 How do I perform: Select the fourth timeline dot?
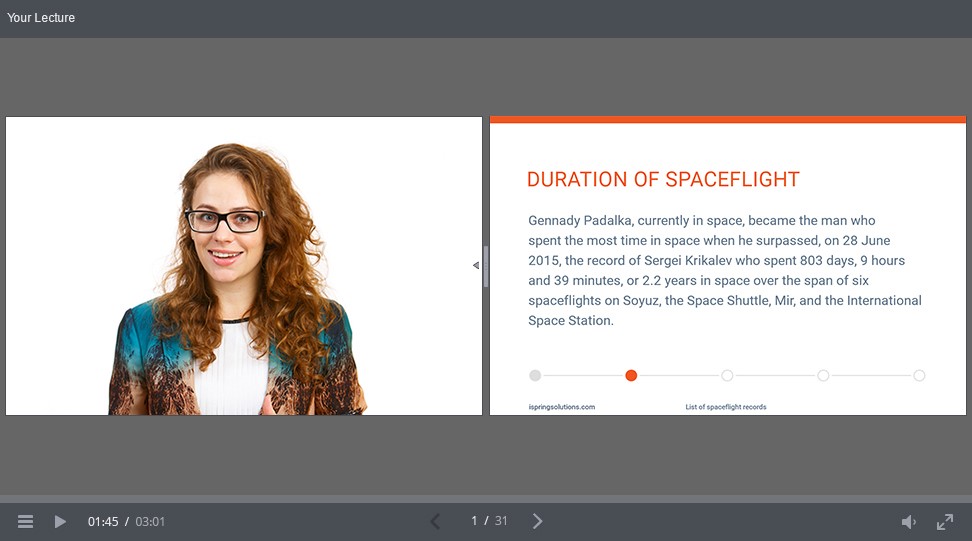point(823,376)
